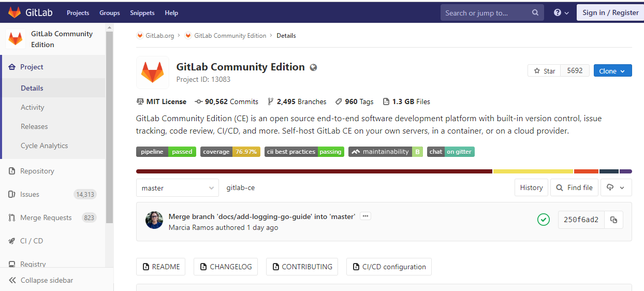Image resolution: width=644 pixels, height=291 pixels.
Task: Open the README button
Action: point(161,267)
